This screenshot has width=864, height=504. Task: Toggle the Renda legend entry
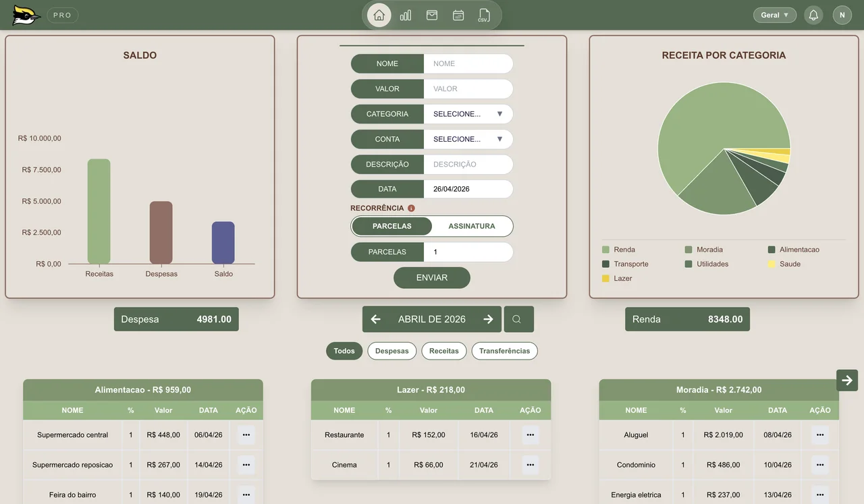click(618, 250)
